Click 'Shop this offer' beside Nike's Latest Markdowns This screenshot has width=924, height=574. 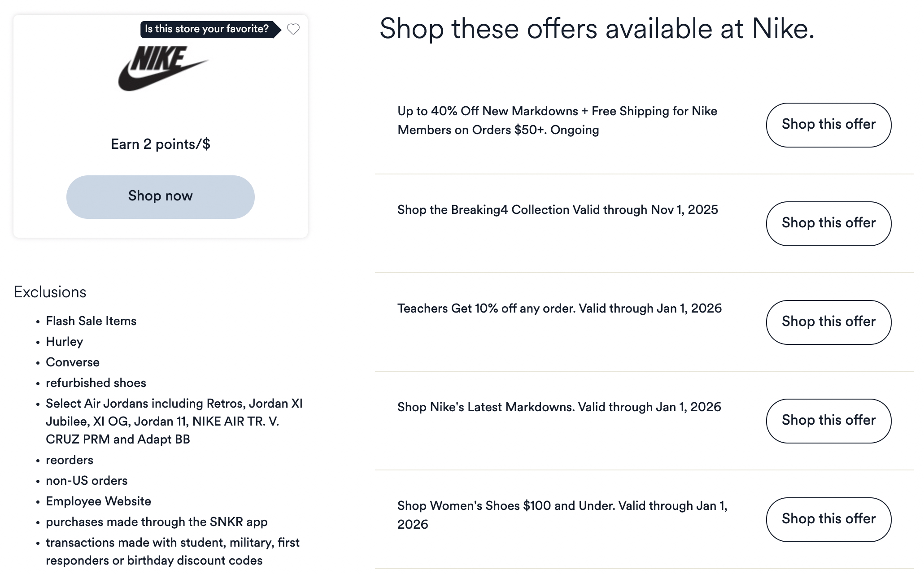tap(828, 421)
